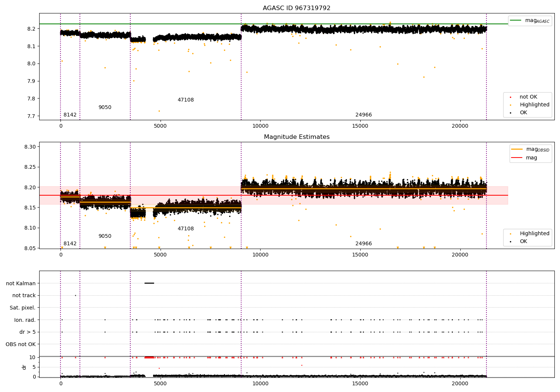
Task: Click obsid label '8142' in the top plot
Action: (x=70, y=115)
